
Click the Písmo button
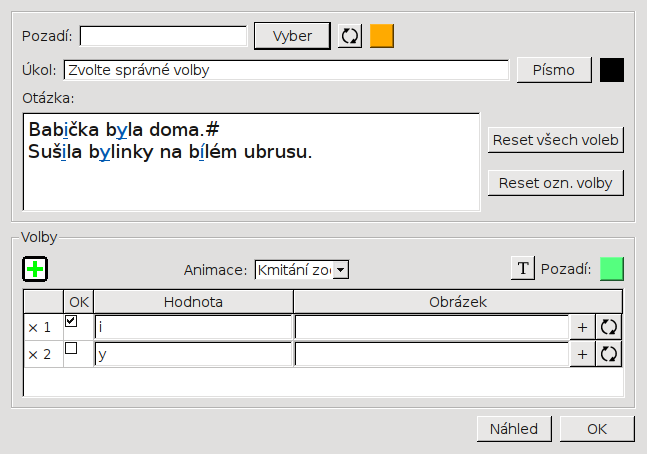tap(554, 70)
